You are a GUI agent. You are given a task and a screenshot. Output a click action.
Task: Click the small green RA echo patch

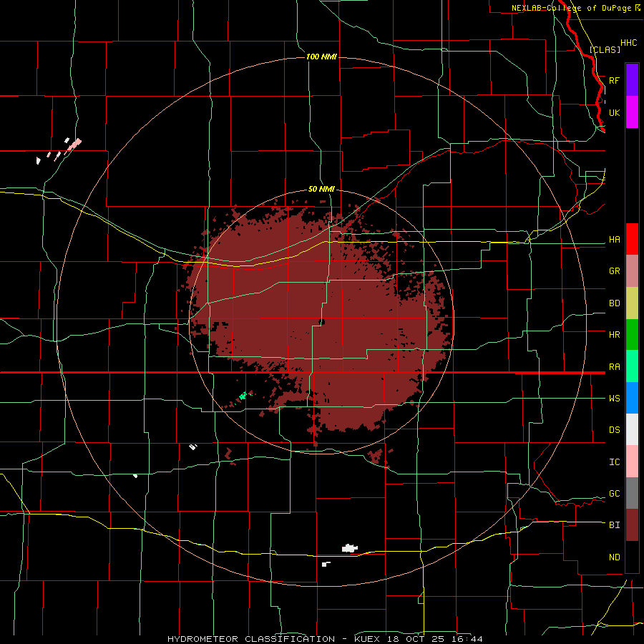[243, 396]
